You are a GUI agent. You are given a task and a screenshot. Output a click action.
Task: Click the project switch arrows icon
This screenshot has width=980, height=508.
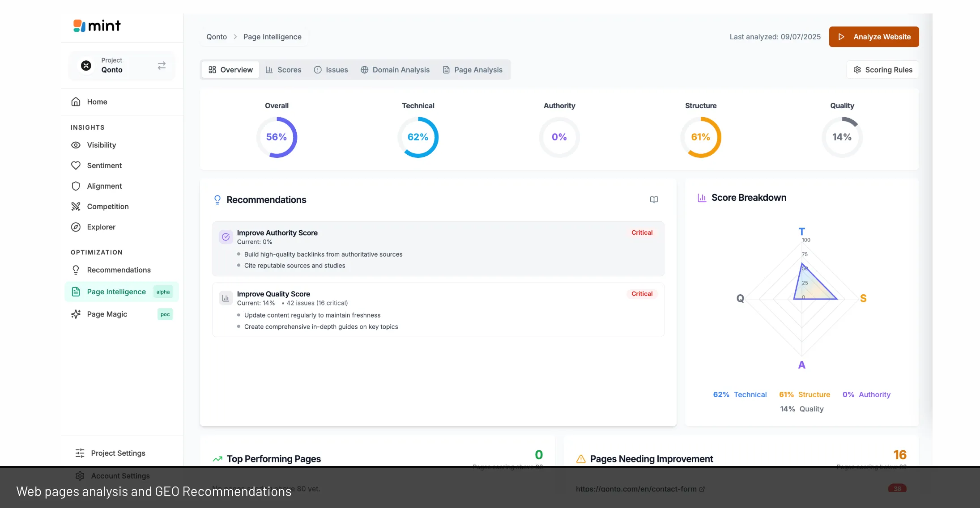[x=162, y=66]
